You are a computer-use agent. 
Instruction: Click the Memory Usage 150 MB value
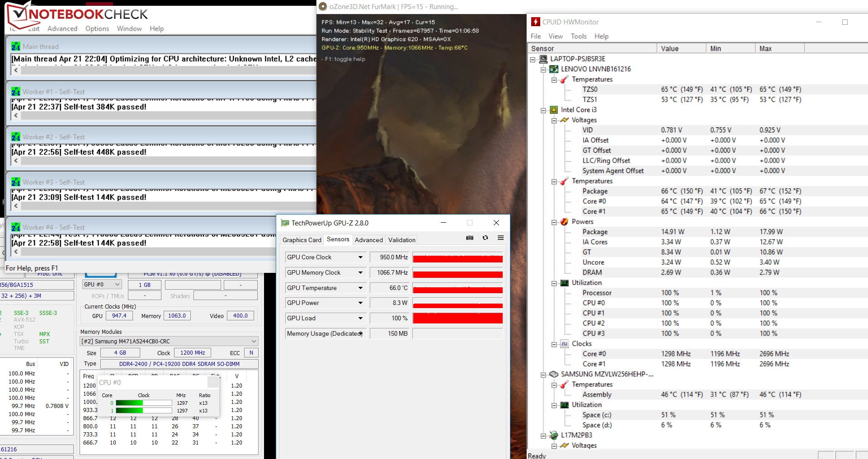pyautogui.click(x=390, y=333)
